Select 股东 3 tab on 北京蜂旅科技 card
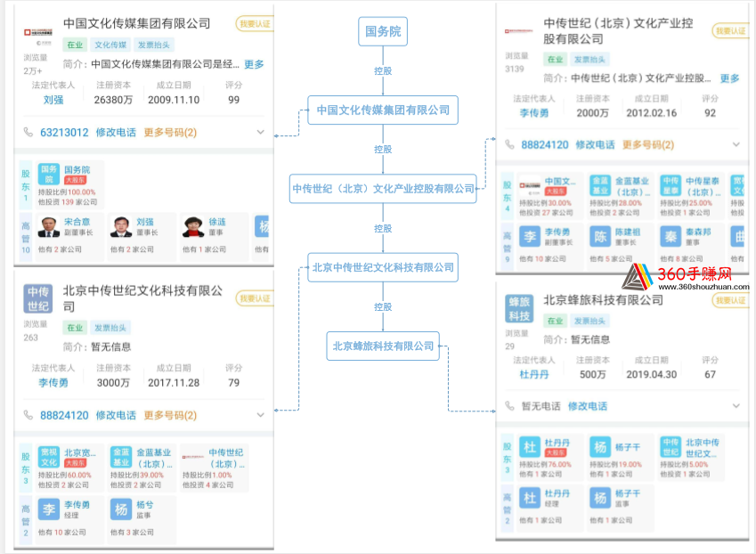The width and height of the screenshot is (756, 554). (x=508, y=458)
